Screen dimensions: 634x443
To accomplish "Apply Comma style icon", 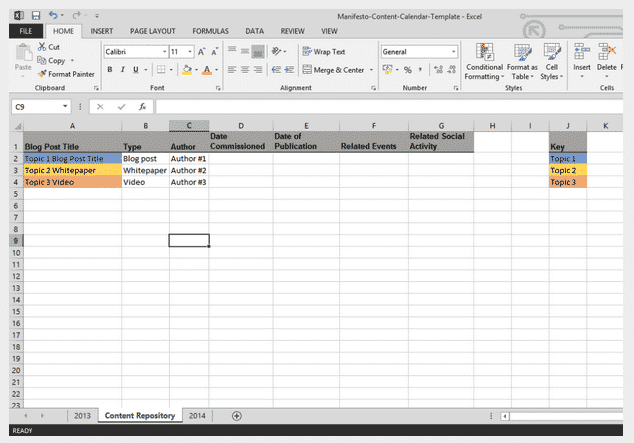I will pyautogui.click(x=421, y=70).
